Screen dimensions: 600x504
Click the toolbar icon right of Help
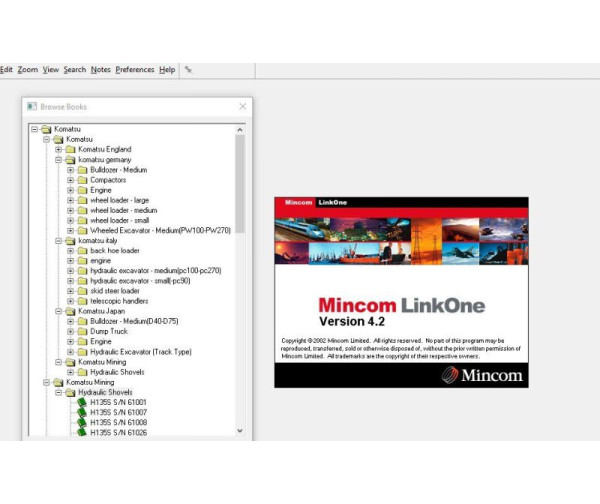pos(188,70)
